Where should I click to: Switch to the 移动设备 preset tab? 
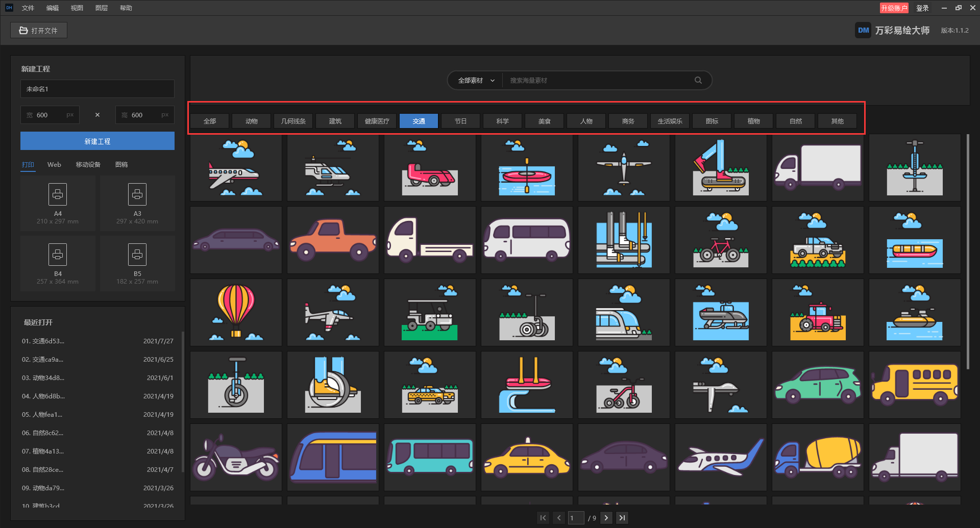(88, 164)
